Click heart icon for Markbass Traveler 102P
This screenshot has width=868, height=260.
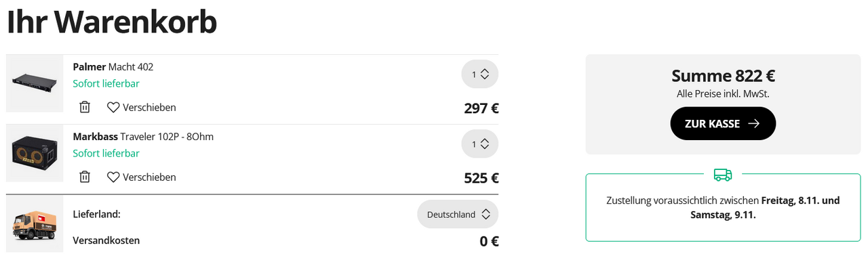(113, 177)
